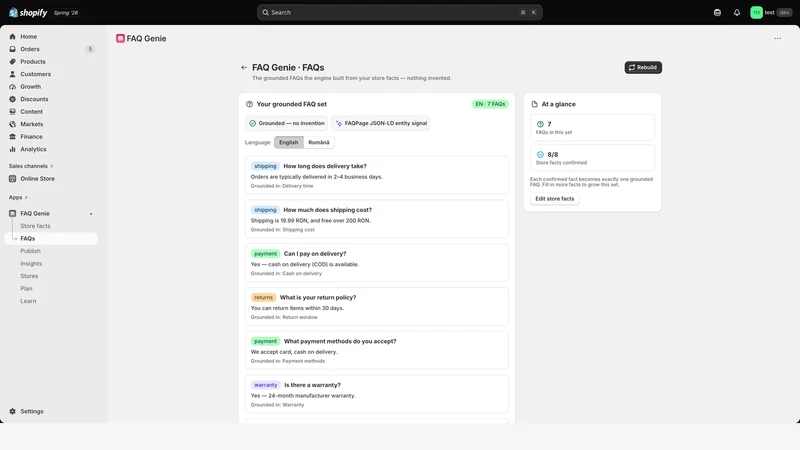Switch FAQ language to Română
800x450 pixels.
(319, 142)
